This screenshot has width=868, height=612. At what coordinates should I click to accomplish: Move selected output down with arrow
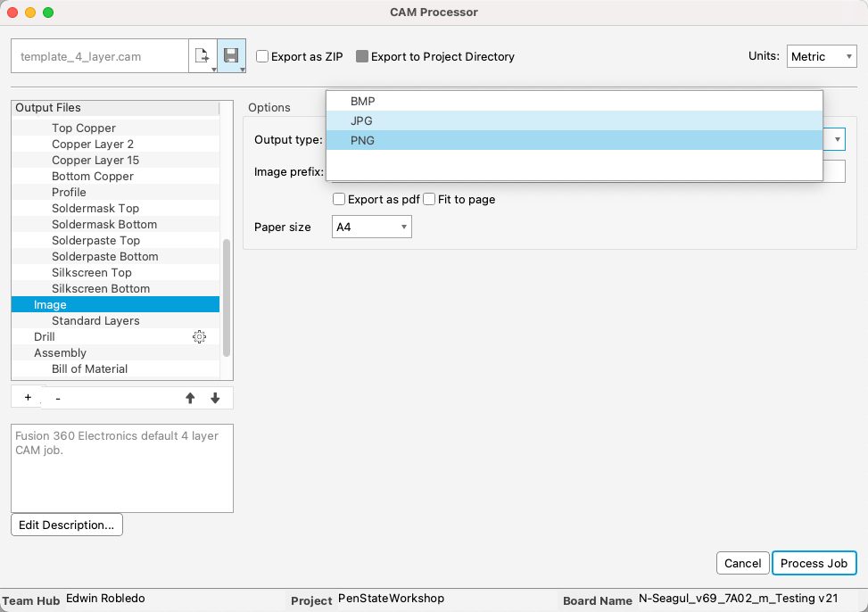tap(215, 398)
